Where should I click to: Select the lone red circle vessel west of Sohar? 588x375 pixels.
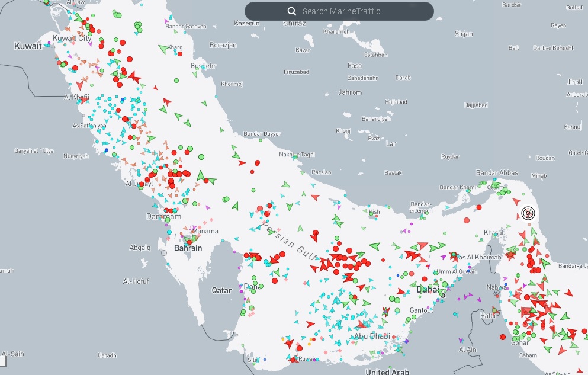pyautogui.click(x=503, y=337)
